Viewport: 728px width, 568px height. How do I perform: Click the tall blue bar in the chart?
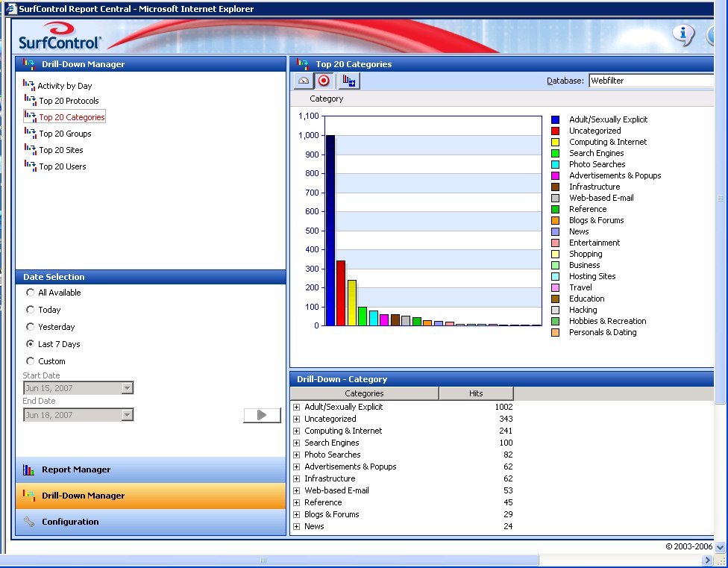click(x=330, y=231)
